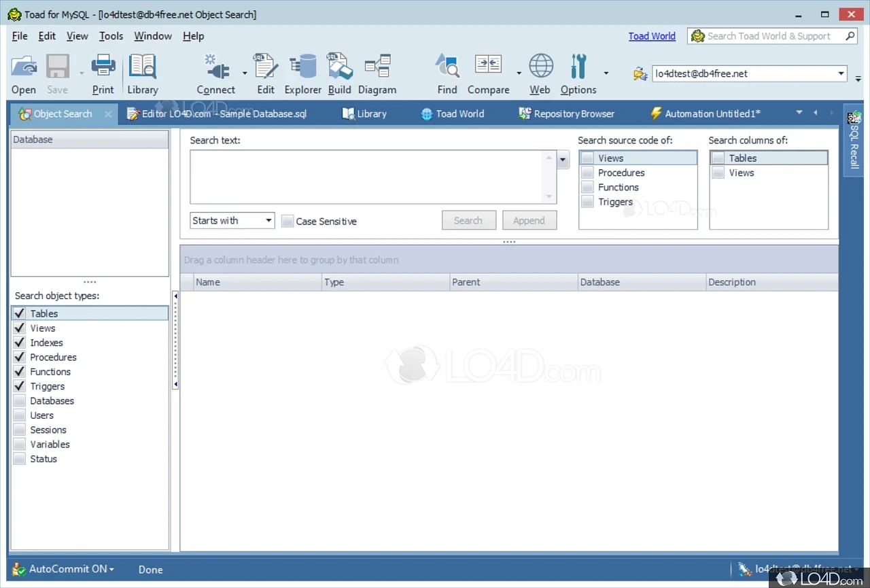Open the Tools menu
This screenshot has height=588, width=870.
(111, 36)
